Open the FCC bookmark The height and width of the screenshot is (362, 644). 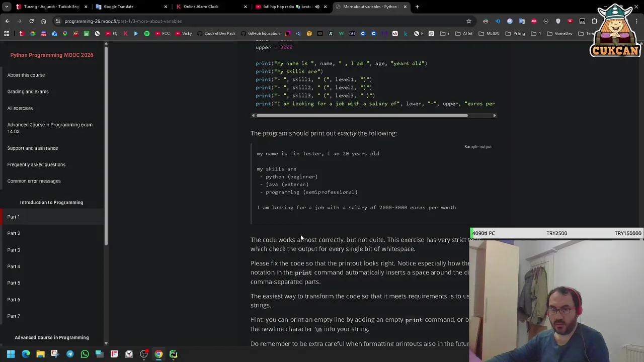[x=163, y=34]
